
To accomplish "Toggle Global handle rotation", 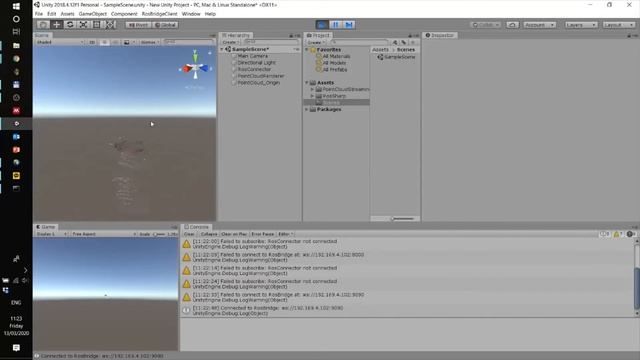I will click(165, 25).
